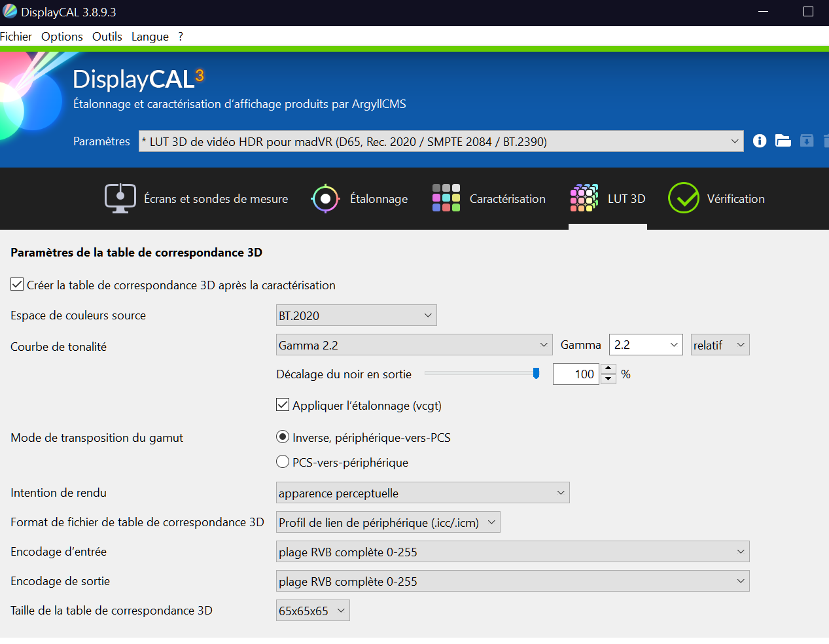The height and width of the screenshot is (644, 829).
Task: Click the Vérification green checkmark icon
Action: point(684,198)
